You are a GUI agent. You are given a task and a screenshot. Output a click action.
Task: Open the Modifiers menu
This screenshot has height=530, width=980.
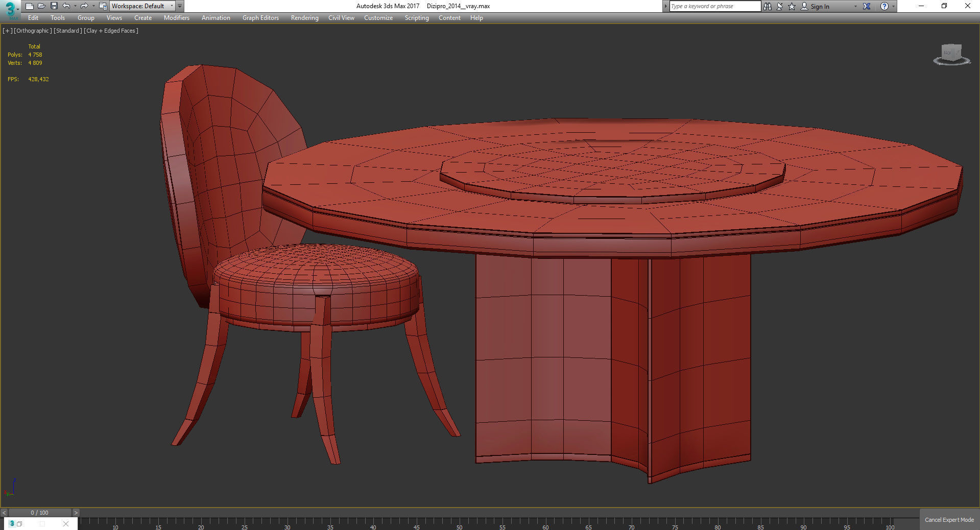pyautogui.click(x=177, y=18)
